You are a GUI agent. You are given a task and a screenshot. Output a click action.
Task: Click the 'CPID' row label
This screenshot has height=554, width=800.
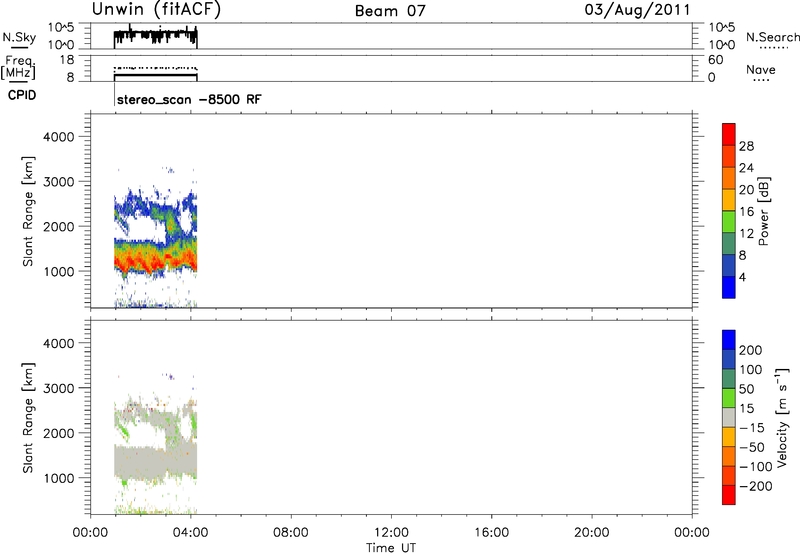point(22,95)
